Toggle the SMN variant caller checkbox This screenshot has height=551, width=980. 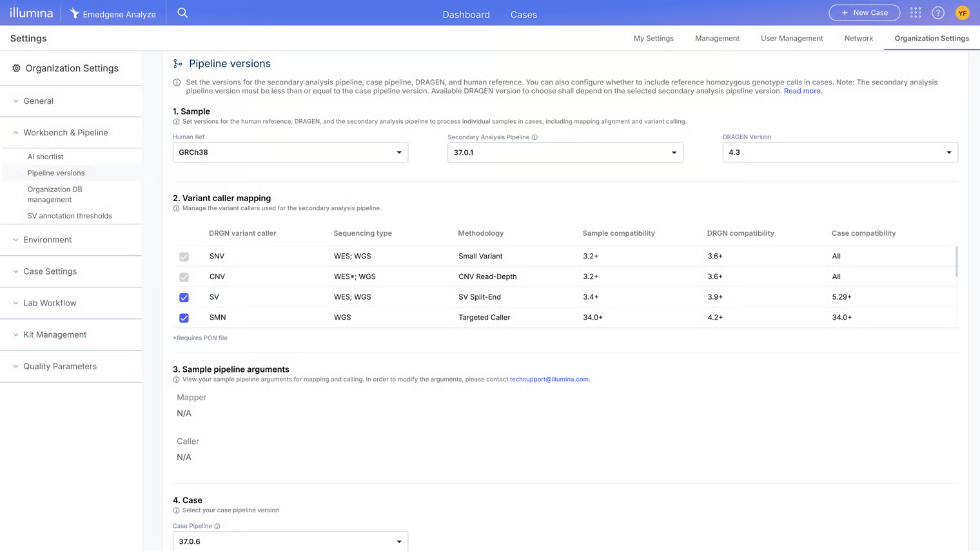coord(184,318)
